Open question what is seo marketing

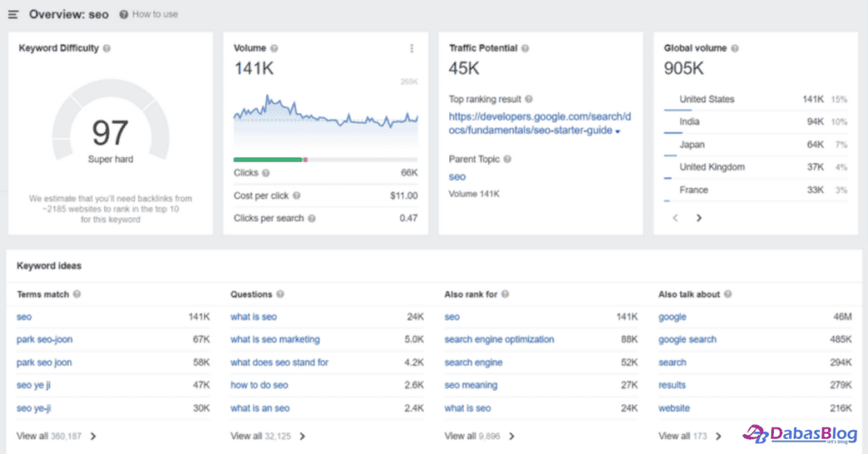pos(275,340)
